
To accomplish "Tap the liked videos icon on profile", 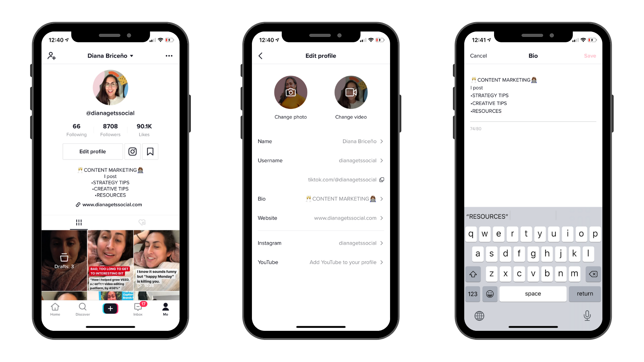I will coord(143,222).
